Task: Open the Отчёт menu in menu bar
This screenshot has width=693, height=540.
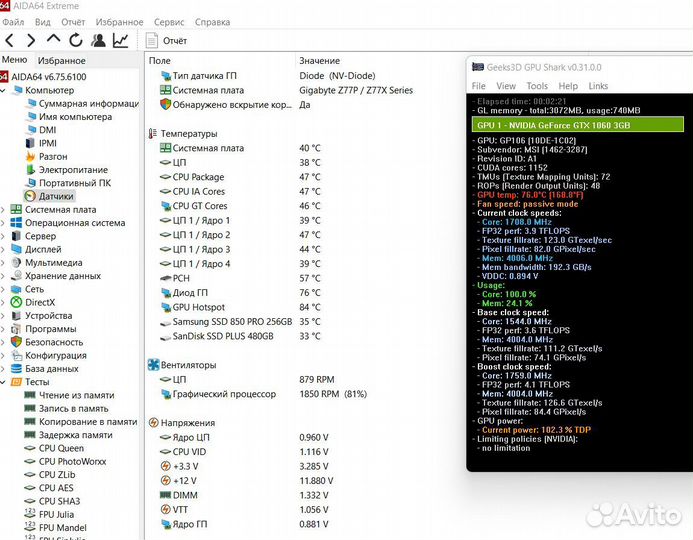Action: coord(73,22)
